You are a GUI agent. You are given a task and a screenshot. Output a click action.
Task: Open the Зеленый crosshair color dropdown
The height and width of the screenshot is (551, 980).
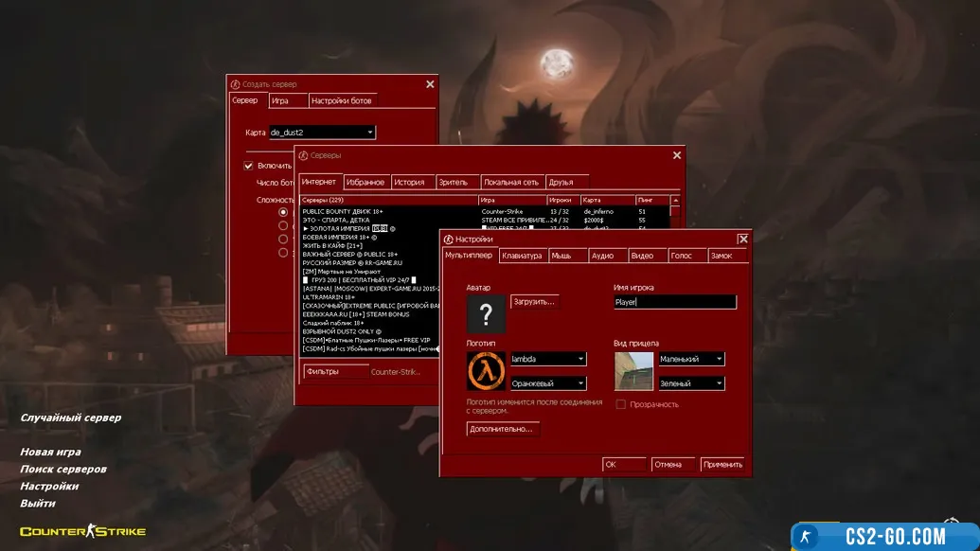tap(691, 383)
